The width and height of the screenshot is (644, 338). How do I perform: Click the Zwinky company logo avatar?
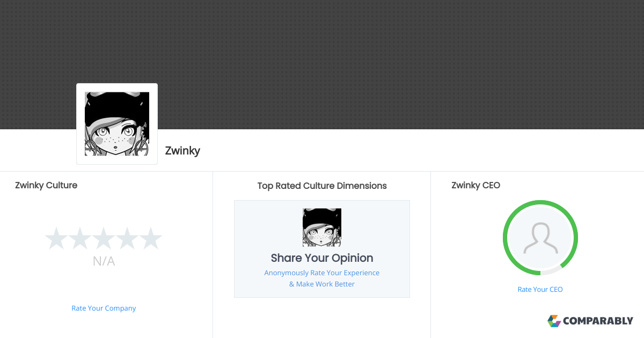pos(117,124)
